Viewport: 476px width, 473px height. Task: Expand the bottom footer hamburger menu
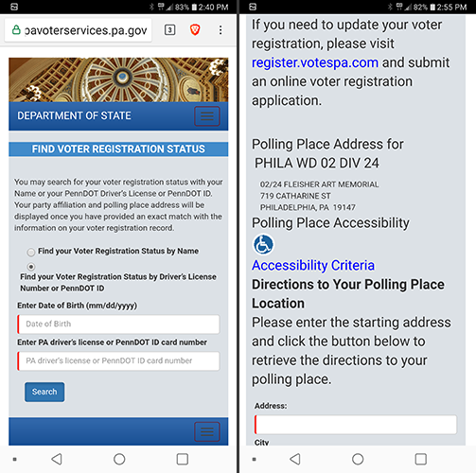coord(207,431)
